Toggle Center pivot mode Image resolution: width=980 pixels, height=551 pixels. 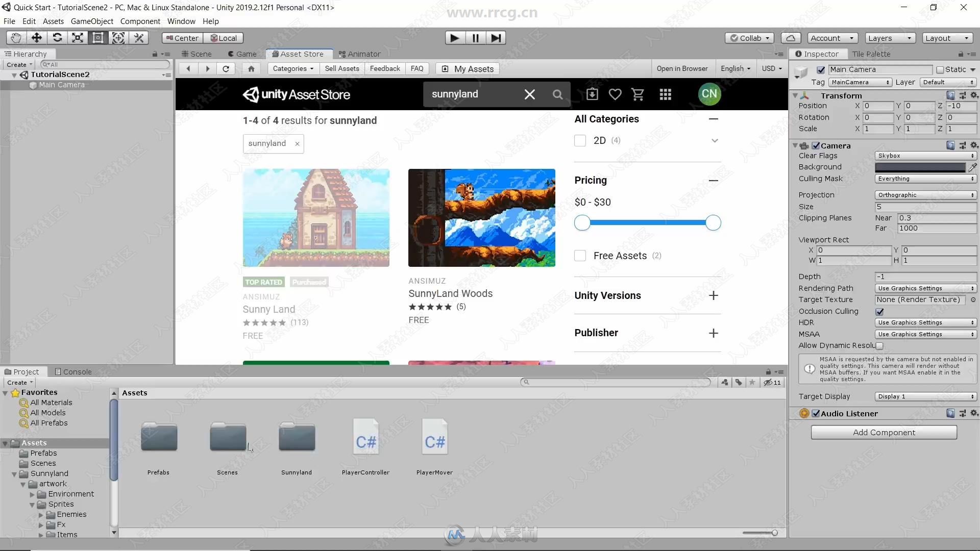(x=182, y=38)
